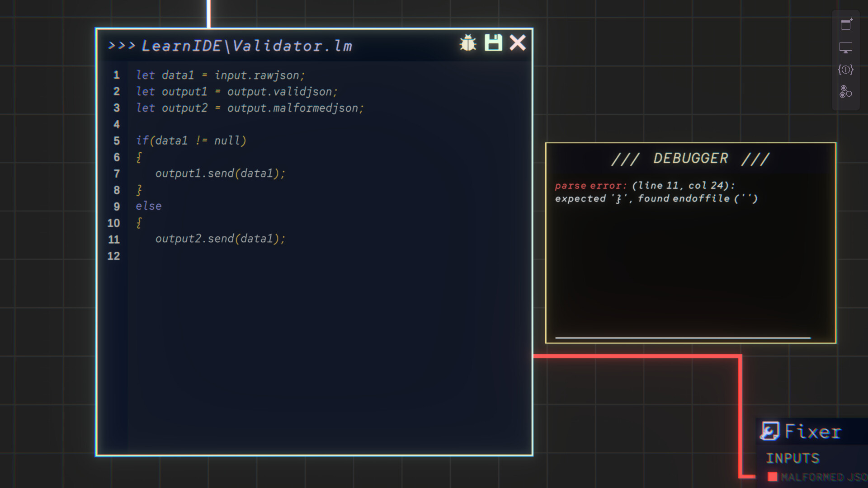The image size is (868, 488).
Task: Click the Fixer node wrench icon
Action: coord(770,431)
